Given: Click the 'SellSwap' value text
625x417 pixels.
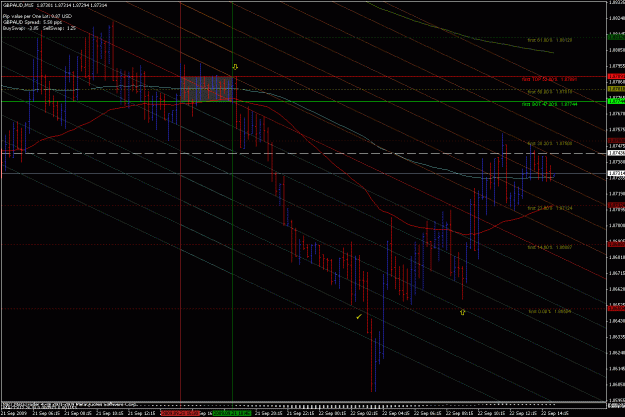Looking at the screenshot, I should [x=59, y=28].
